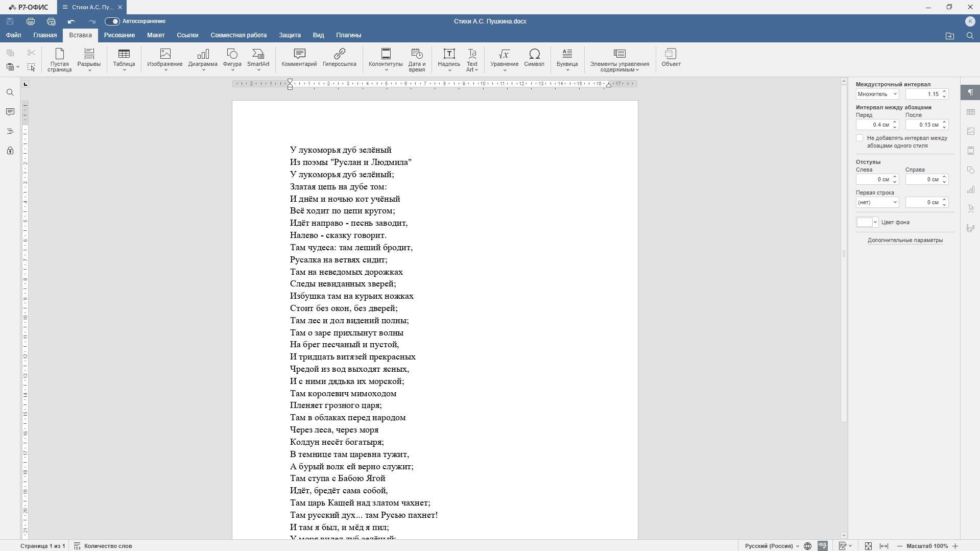Insert a shape with Фигура
The height and width of the screenshot is (551, 980).
pos(232,60)
